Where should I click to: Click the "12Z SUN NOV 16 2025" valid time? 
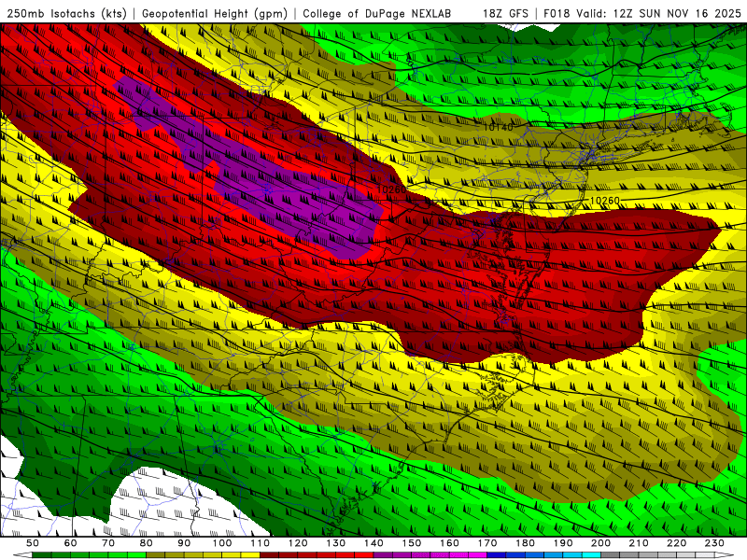[677, 13]
